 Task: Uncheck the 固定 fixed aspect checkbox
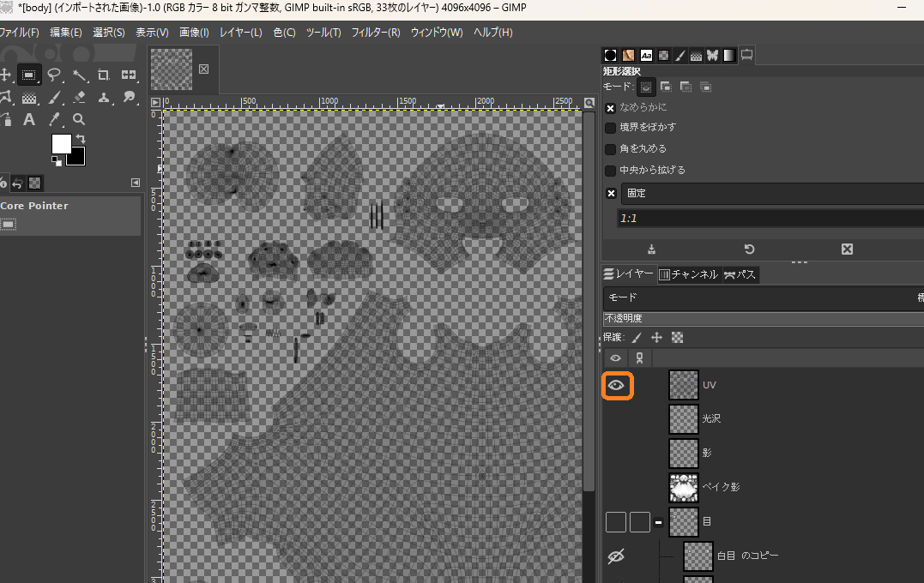coord(611,193)
